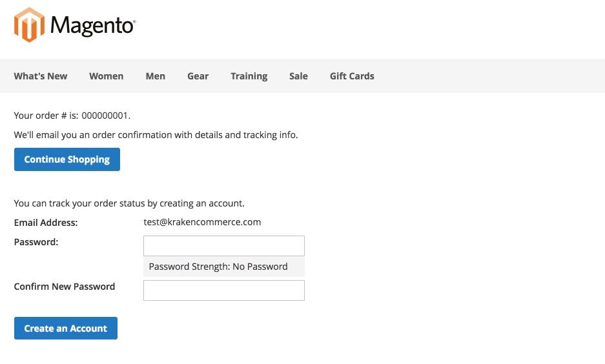Click the Magento wordmark text in header
Viewport: 605px width, 364px height.
(x=93, y=26)
